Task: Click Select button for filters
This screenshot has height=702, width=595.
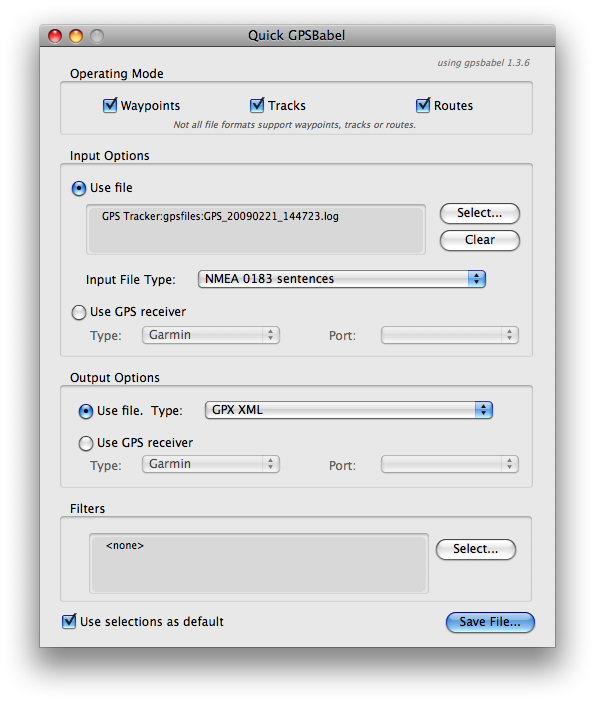Action: tap(475, 549)
